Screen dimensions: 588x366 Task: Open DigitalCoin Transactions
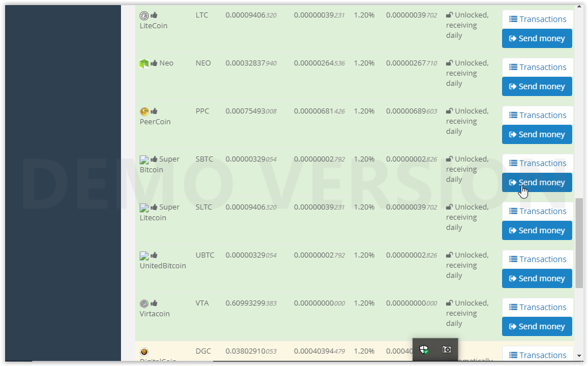click(x=537, y=354)
